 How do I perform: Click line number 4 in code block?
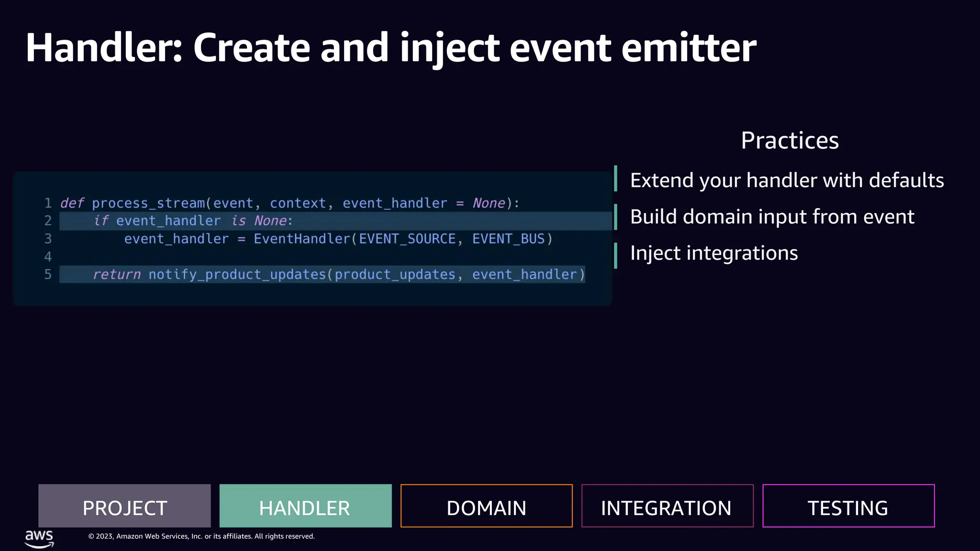coord(48,257)
